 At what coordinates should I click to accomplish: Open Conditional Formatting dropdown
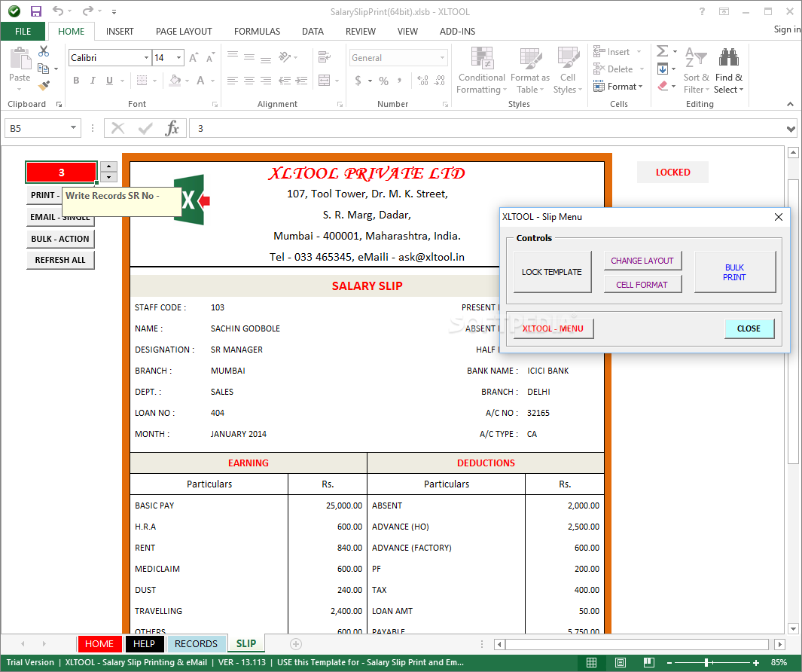point(481,71)
